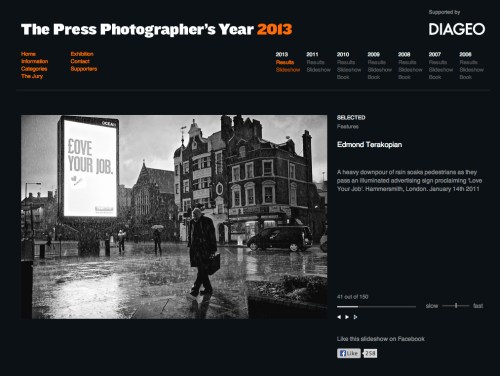Adjust the slow-fast speed slider handle
The image size is (500, 376).
[456, 306]
